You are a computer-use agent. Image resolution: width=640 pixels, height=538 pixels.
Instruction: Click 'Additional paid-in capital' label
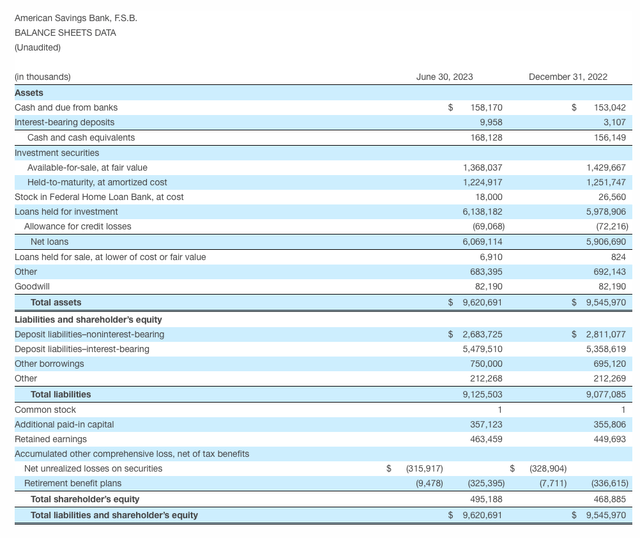64,424
